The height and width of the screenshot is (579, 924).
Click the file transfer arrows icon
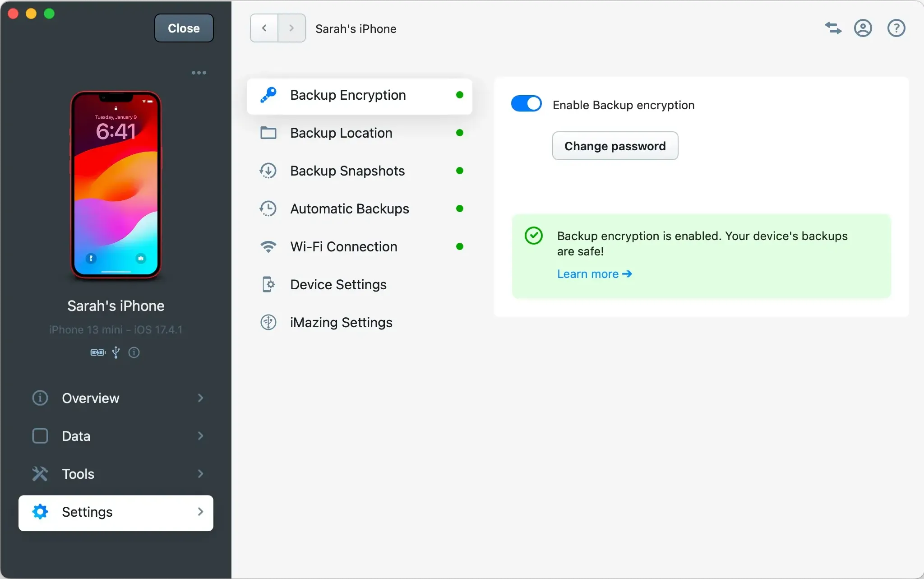click(x=832, y=28)
